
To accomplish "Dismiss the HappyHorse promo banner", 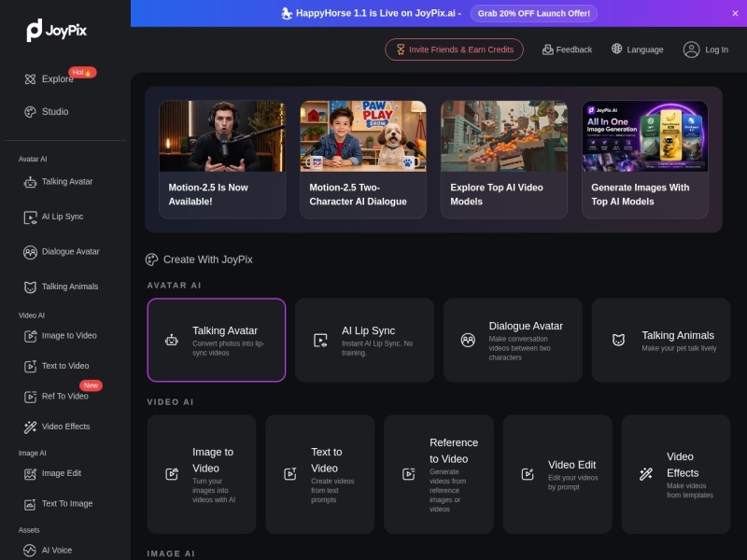I will click(x=735, y=13).
